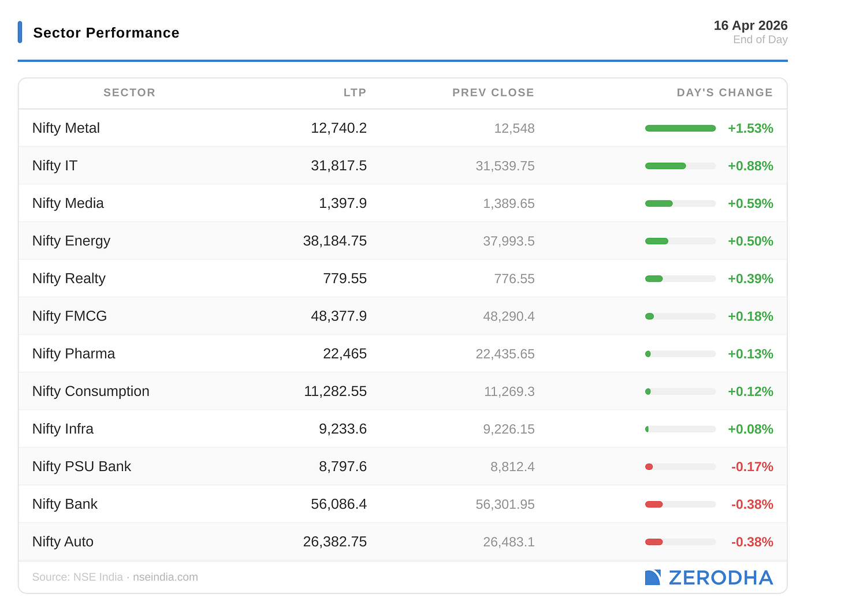Select the Nifty FMCG sector name
The image size is (841, 616).
click(69, 316)
